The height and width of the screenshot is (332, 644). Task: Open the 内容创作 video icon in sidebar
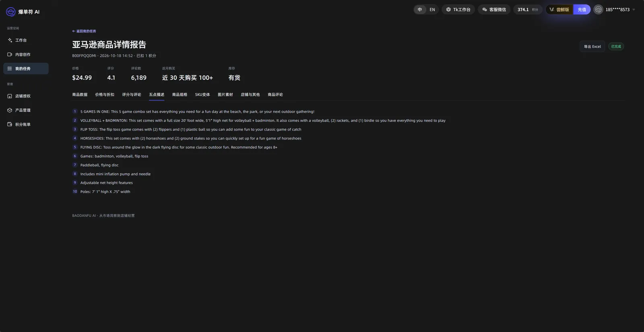10,54
